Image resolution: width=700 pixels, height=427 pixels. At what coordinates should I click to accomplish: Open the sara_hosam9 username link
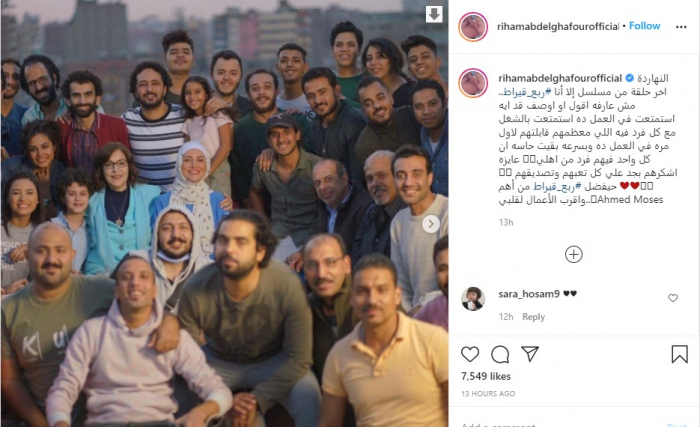coord(529,294)
